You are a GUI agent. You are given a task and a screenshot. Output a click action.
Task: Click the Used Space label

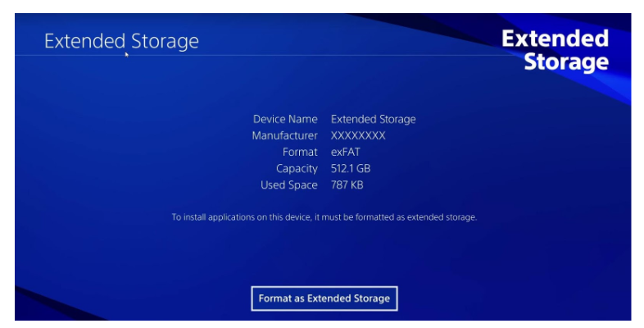288,185
